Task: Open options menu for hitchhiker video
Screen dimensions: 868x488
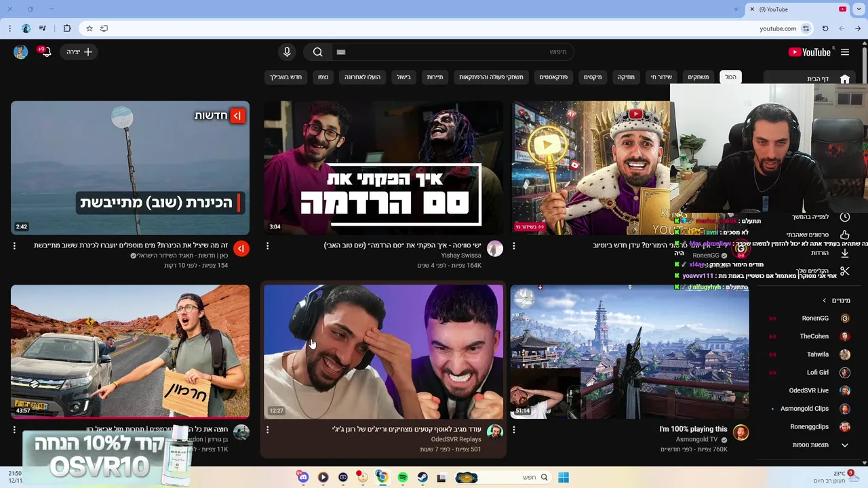Action: [x=14, y=430]
